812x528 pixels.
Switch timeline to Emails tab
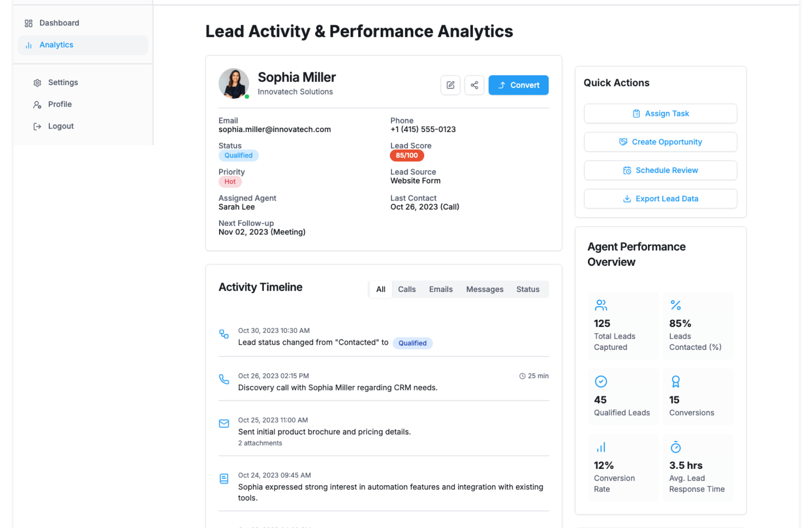tap(441, 289)
